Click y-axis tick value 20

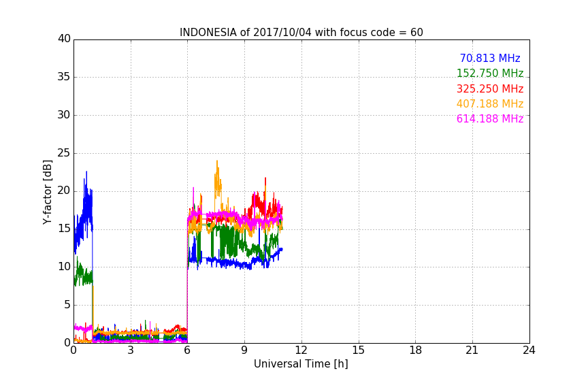(64, 191)
